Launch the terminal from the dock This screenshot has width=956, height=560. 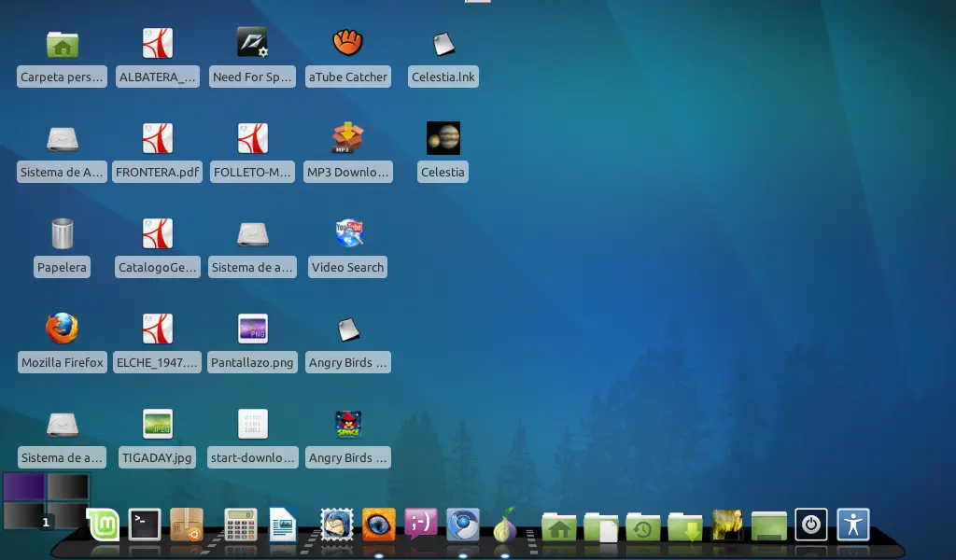pyautogui.click(x=145, y=524)
